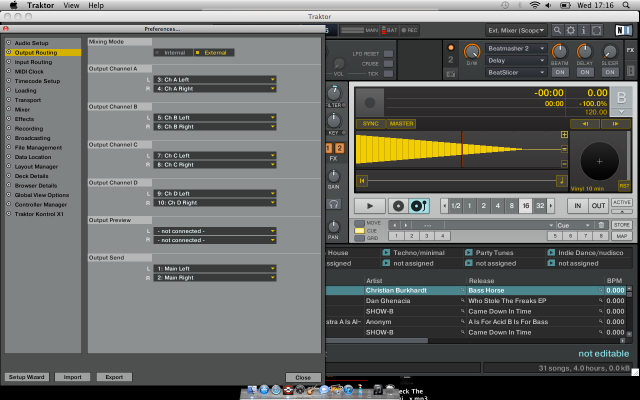The height and width of the screenshot is (400, 640).
Task: Open the '4: Ch A Right' dropdown
Action: click(x=215, y=89)
